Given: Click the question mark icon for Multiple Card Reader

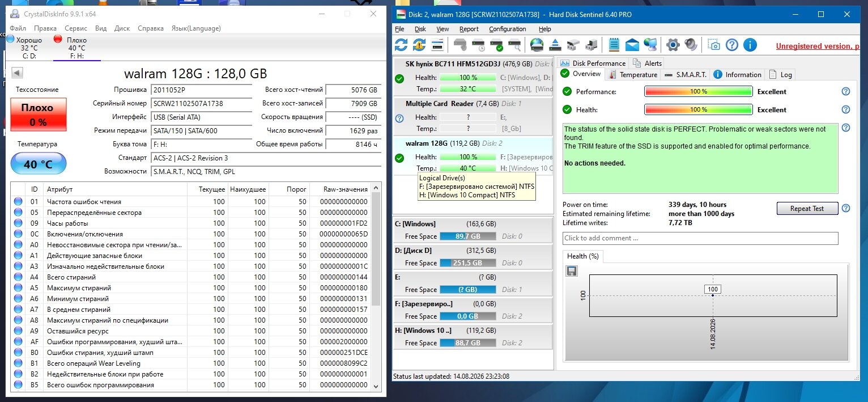Looking at the screenshot, I should tap(399, 119).
